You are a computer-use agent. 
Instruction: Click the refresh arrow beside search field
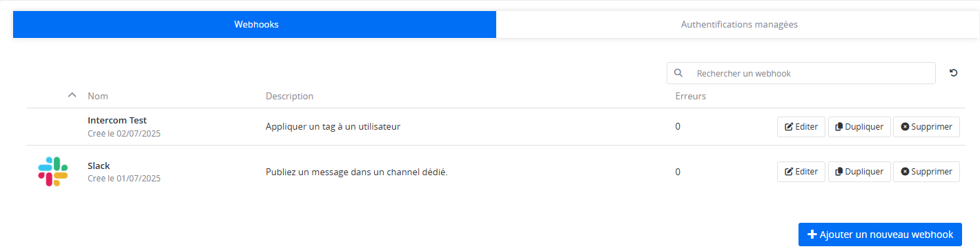[954, 73]
